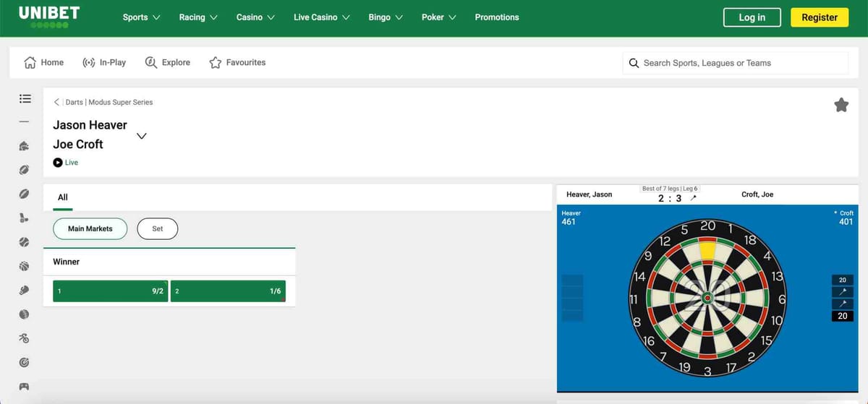Click the Jason Heaver name heading
This screenshot has width=868, height=404.
[90, 125]
